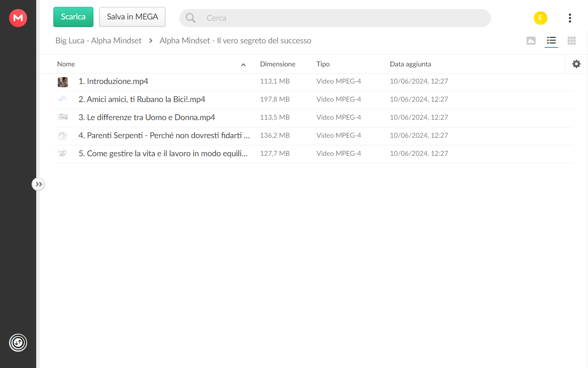Click date cell in Parenti Serpenti row
588x368 pixels.
point(419,135)
